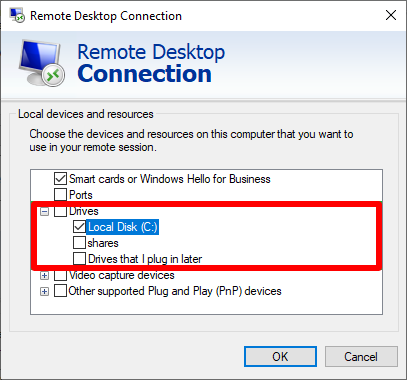Close the Remote Desktop Connection window
The height and width of the screenshot is (380, 407).
[x=391, y=15]
